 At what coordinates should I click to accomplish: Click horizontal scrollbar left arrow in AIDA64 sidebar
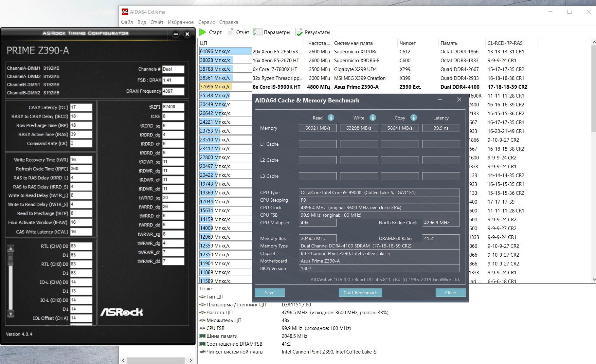pyautogui.click(x=123, y=360)
